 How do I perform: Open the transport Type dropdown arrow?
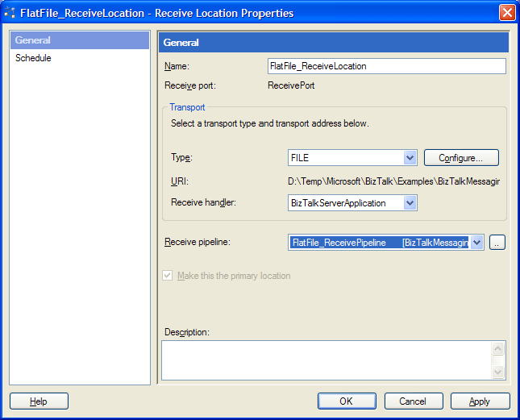click(410, 158)
